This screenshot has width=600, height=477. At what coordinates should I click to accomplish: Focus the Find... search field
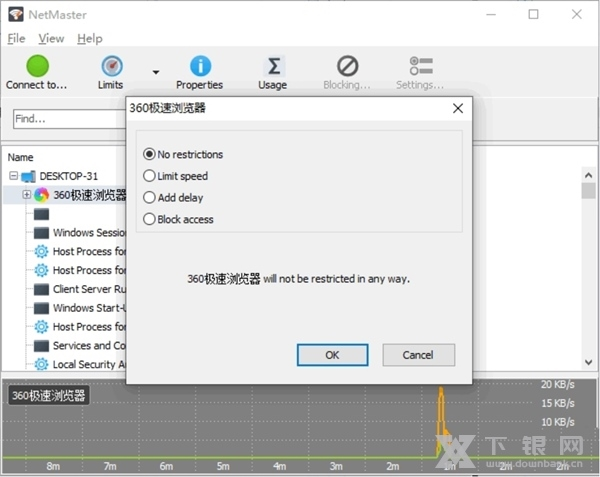coord(70,119)
